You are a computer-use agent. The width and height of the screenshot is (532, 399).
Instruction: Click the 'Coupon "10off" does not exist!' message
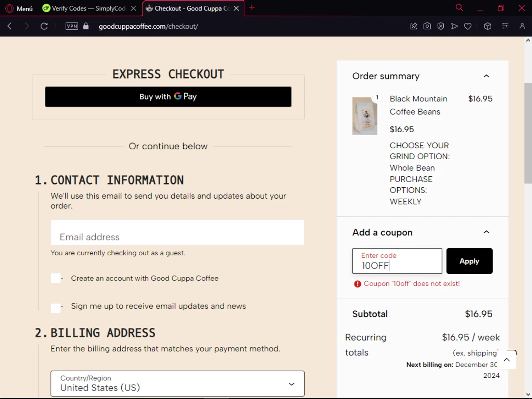click(x=411, y=284)
